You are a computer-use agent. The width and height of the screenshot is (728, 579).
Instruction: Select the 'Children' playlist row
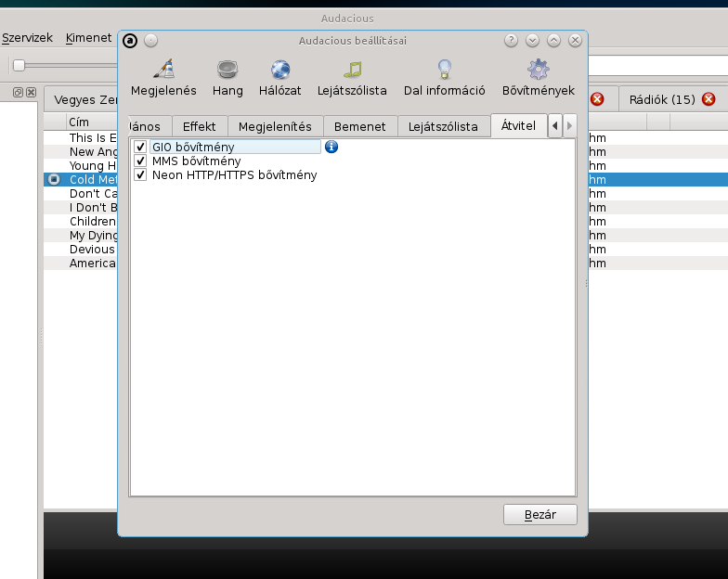coord(81,221)
